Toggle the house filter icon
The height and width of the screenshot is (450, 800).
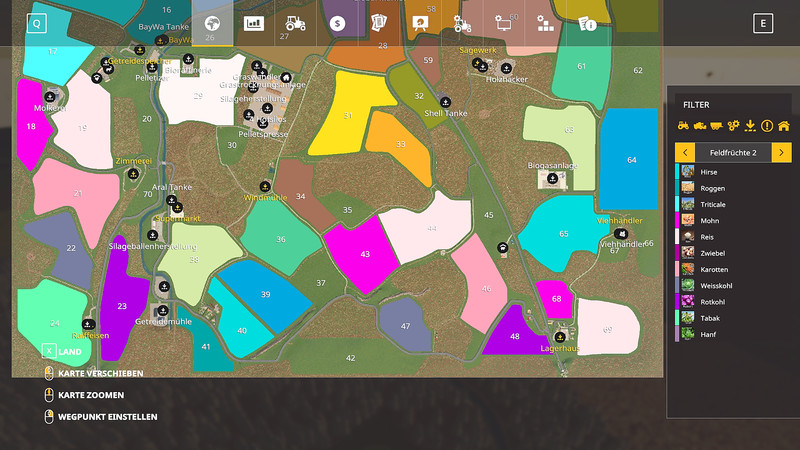pyautogui.click(x=784, y=126)
